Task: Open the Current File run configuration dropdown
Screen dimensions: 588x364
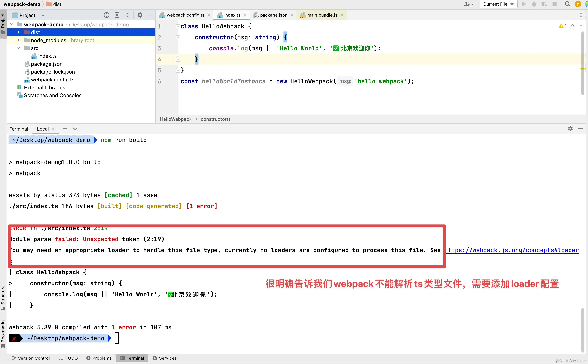Action: tap(498, 4)
